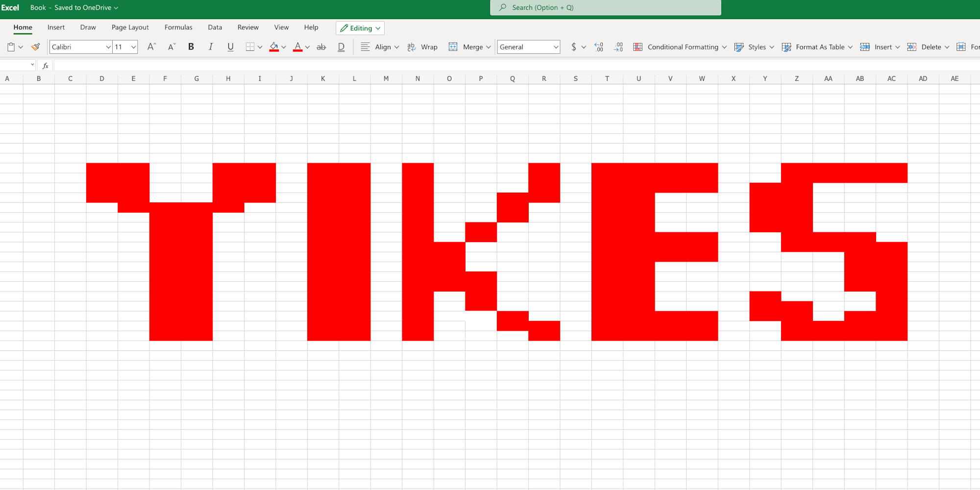Click the Increase Font Size icon
The height and width of the screenshot is (490, 980).
tap(151, 47)
